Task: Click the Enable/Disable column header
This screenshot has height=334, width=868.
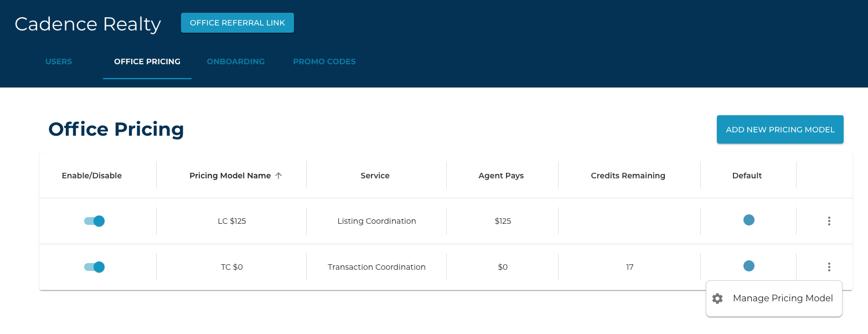Action: point(92,176)
